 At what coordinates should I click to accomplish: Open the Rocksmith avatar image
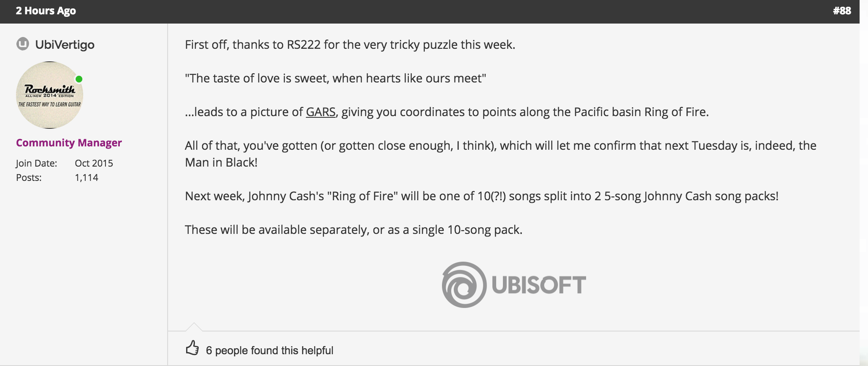[50, 95]
